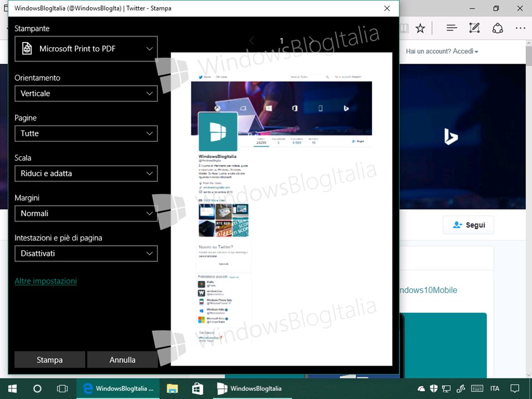Click the print dialog title text
The width and height of the screenshot is (532, 399).
pos(93,8)
